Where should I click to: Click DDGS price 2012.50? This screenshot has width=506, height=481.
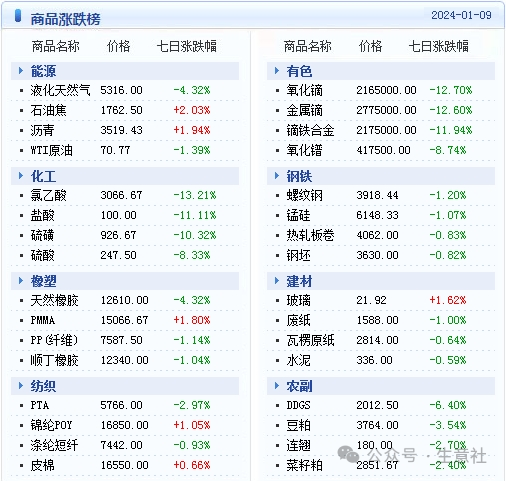coord(377,405)
